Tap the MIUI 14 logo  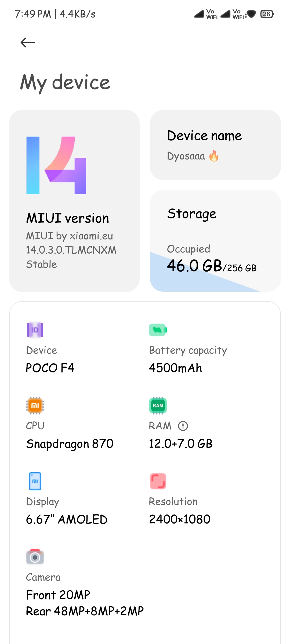point(56,165)
